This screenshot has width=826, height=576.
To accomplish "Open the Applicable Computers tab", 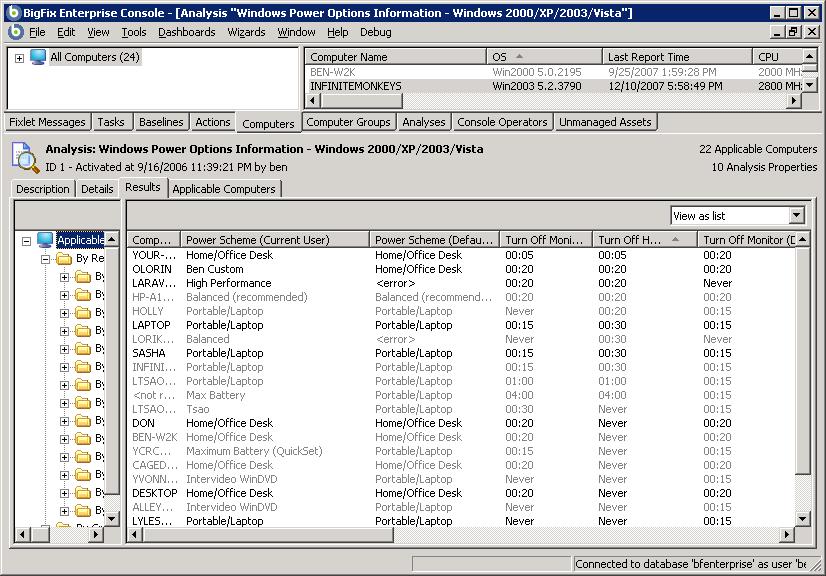I will pyautogui.click(x=224, y=189).
